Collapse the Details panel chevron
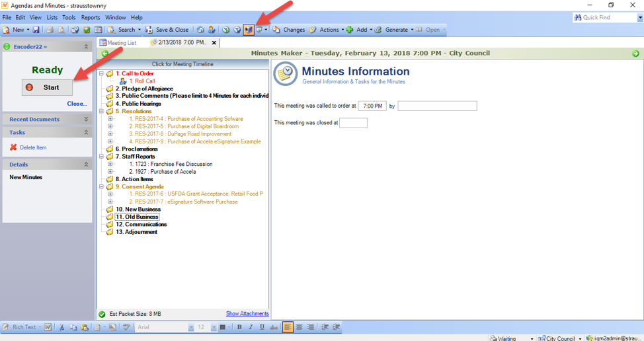644x341 pixels. pyautogui.click(x=86, y=164)
